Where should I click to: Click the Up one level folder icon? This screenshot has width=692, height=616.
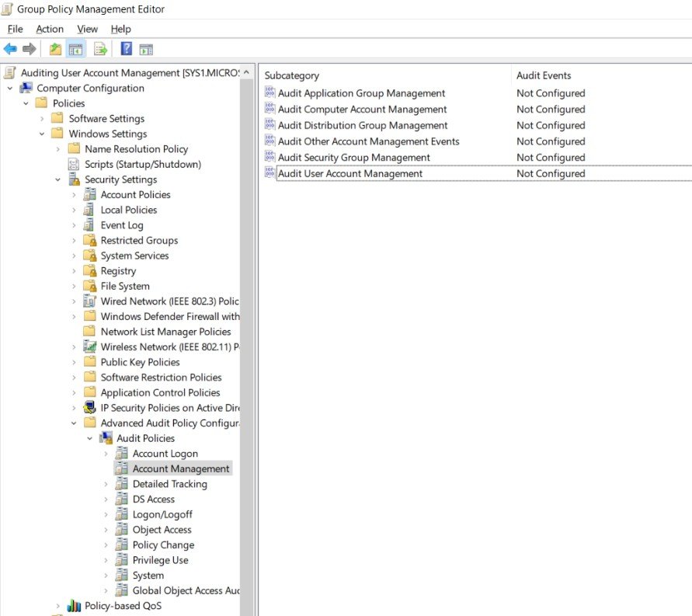[55, 49]
